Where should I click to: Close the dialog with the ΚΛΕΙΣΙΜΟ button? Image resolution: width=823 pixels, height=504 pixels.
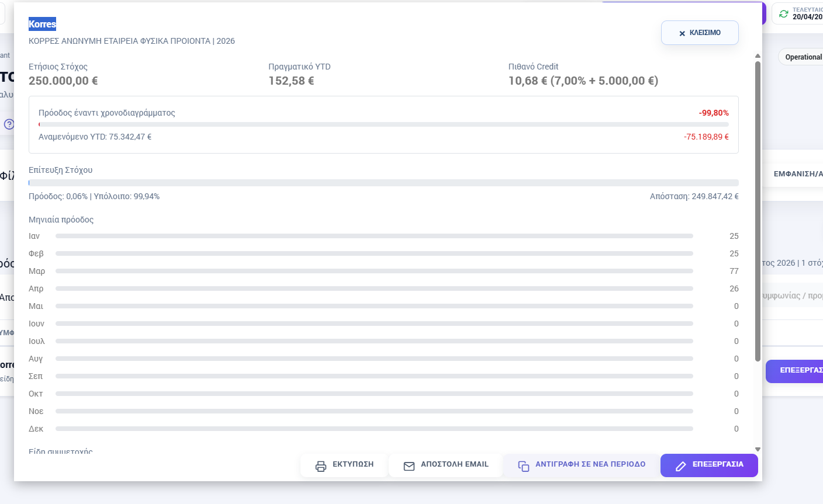click(700, 33)
